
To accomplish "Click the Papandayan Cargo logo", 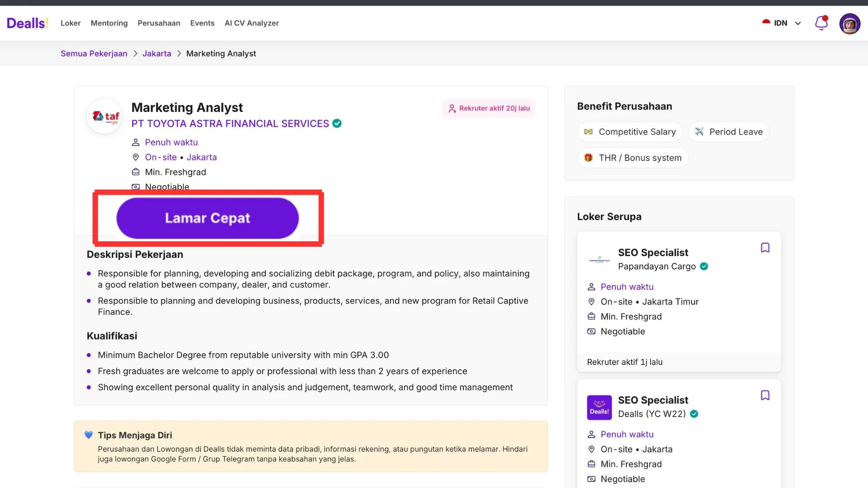I will coord(599,260).
